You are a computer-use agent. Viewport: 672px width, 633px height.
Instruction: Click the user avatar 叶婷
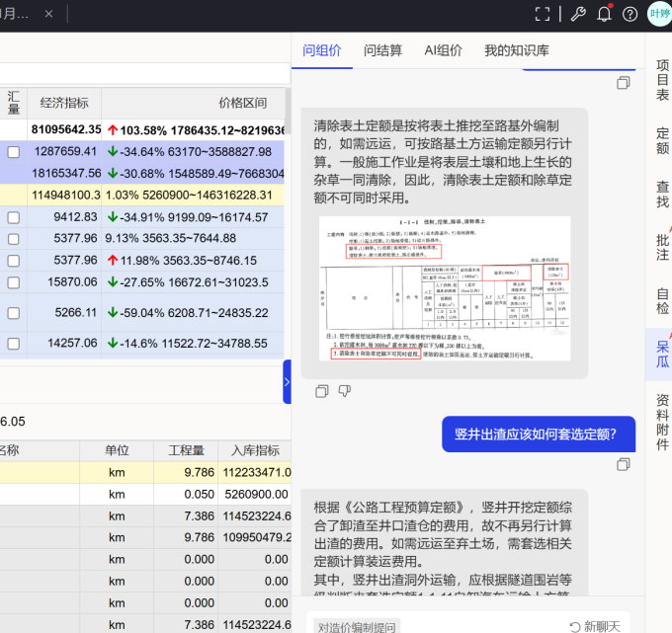point(659,14)
